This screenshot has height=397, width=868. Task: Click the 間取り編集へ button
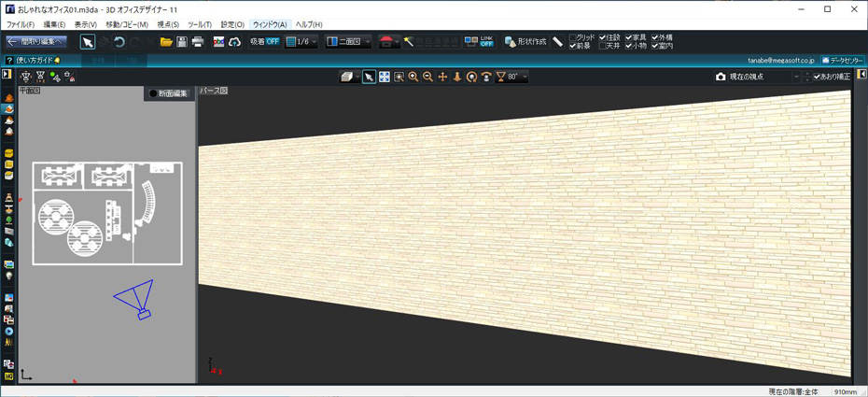click(36, 42)
